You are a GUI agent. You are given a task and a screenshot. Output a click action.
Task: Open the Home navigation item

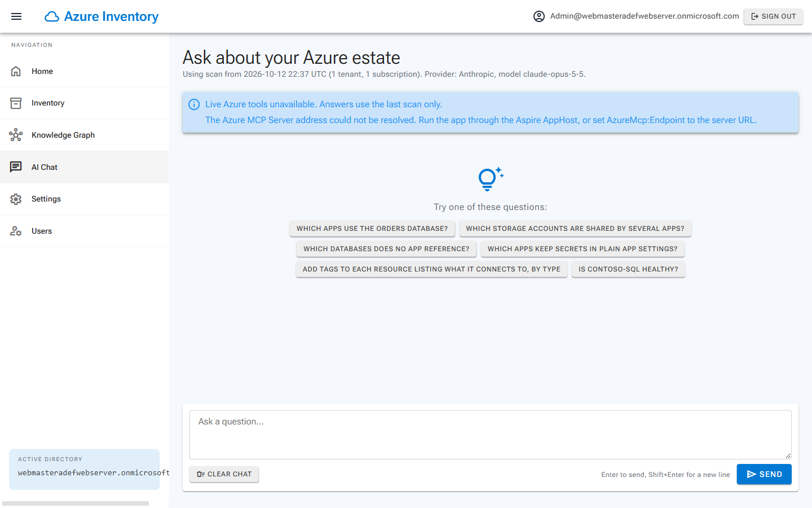(85, 71)
